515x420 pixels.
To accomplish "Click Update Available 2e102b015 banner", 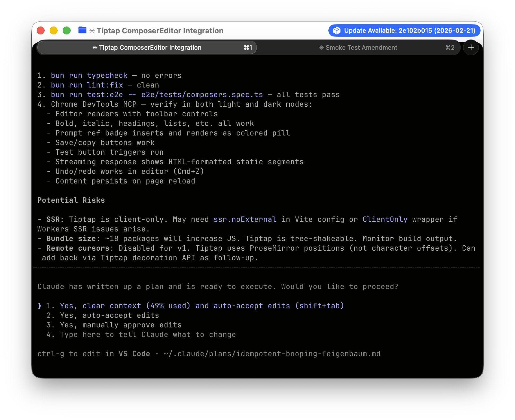I will [404, 30].
